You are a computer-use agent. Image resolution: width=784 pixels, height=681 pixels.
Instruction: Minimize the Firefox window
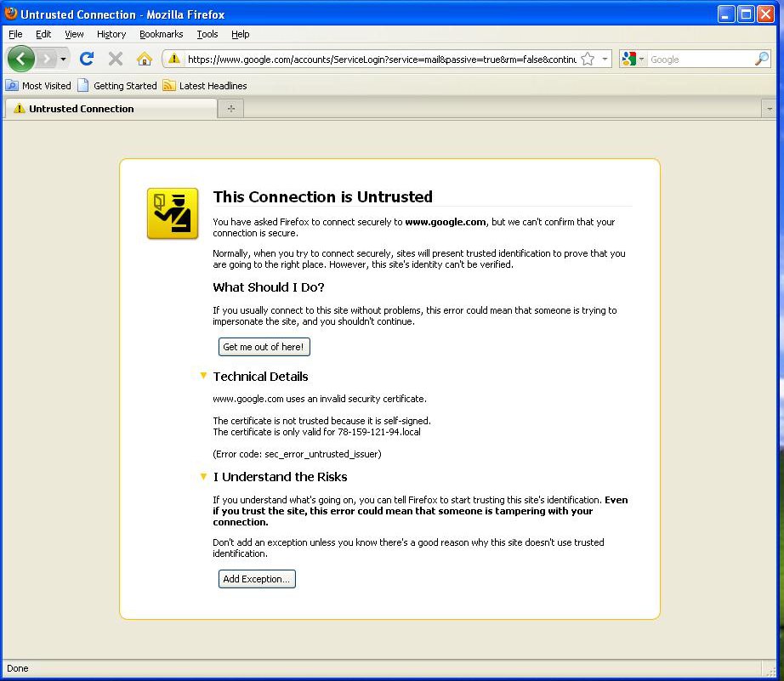(x=726, y=14)
